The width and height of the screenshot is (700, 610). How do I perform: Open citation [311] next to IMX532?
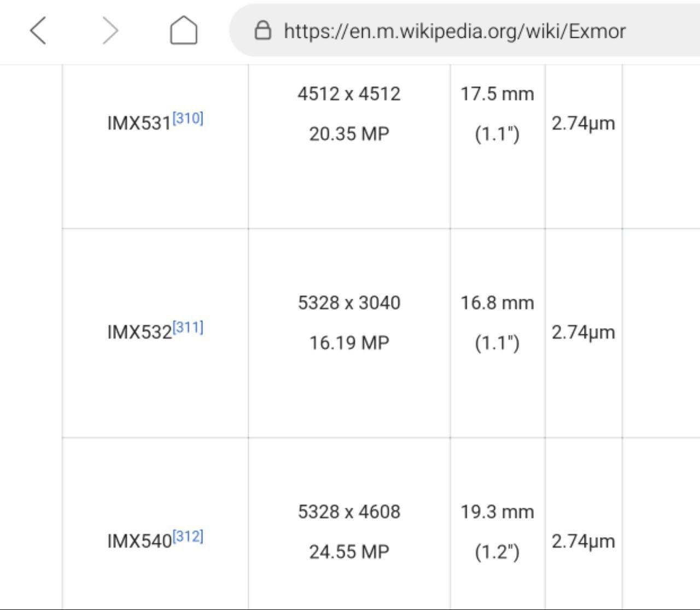(x=188, y=327)
